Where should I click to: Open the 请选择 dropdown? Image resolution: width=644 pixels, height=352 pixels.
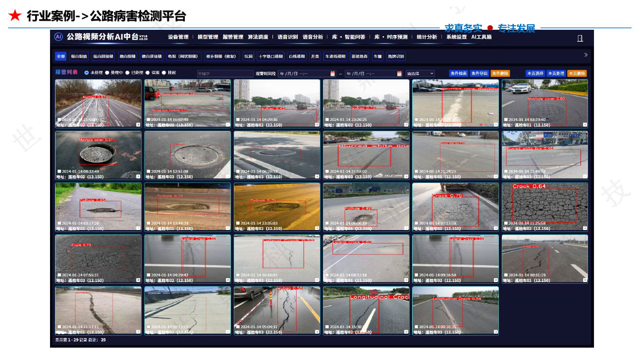click(420, 73)
